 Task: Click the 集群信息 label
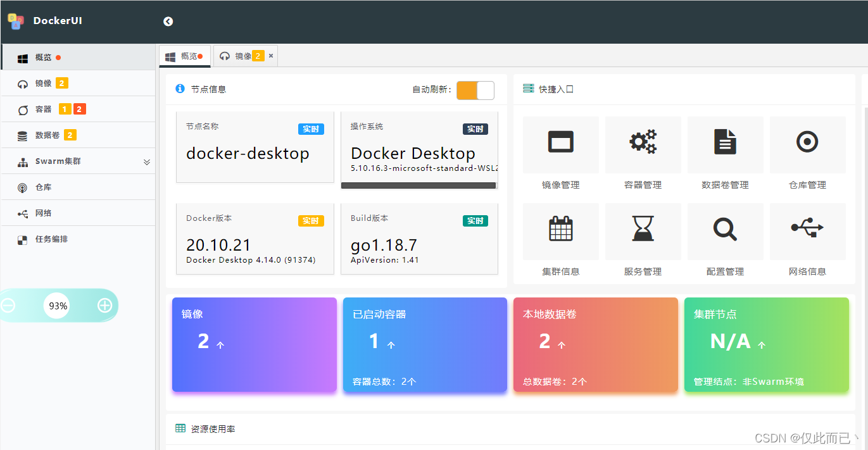pyautogui.click(x=561, y=272)
